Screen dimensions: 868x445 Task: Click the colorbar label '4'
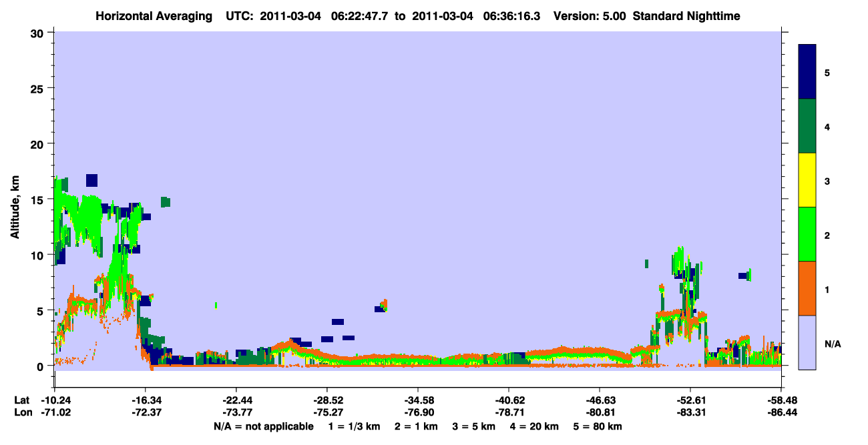827,126
